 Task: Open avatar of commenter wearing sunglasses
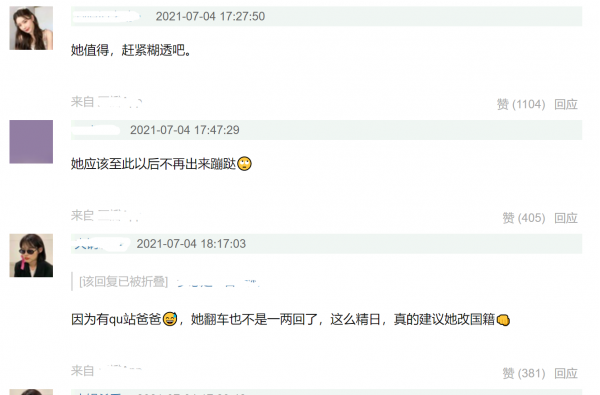(x=31, y=255)
